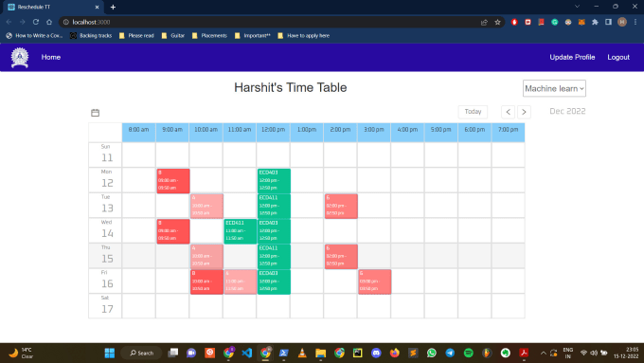Reload the page in the browser
This screenshot has height=363, width=644.
click(x=36, y=22)
